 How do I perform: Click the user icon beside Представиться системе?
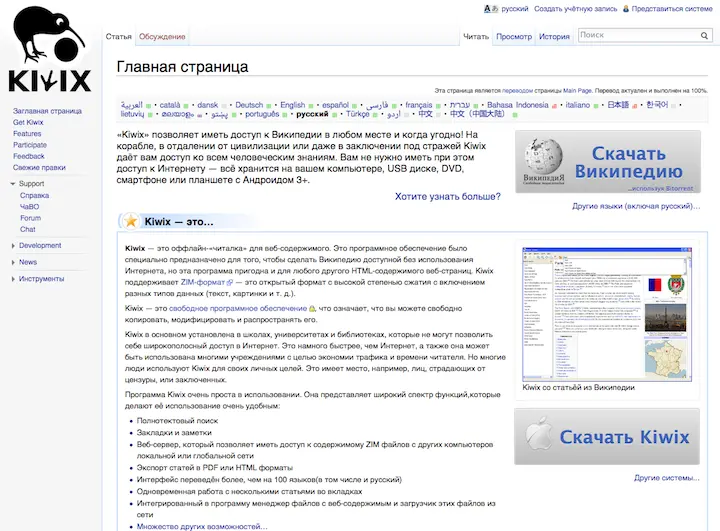click(625, 9)
